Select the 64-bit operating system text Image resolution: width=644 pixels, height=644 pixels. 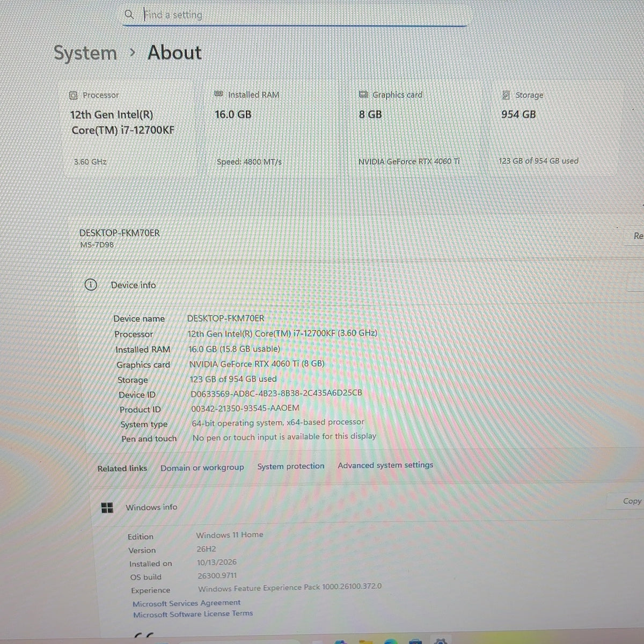point(278,423)
